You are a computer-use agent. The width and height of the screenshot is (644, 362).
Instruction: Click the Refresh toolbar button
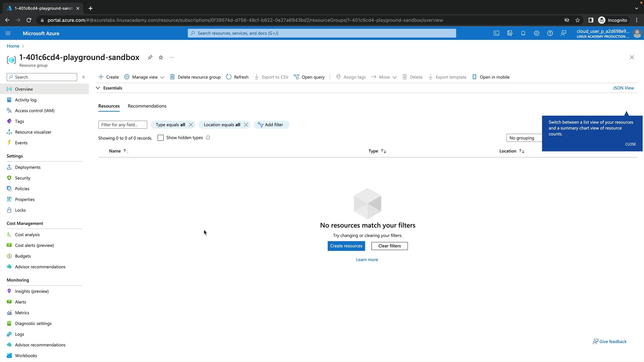[x=237, y=77]
